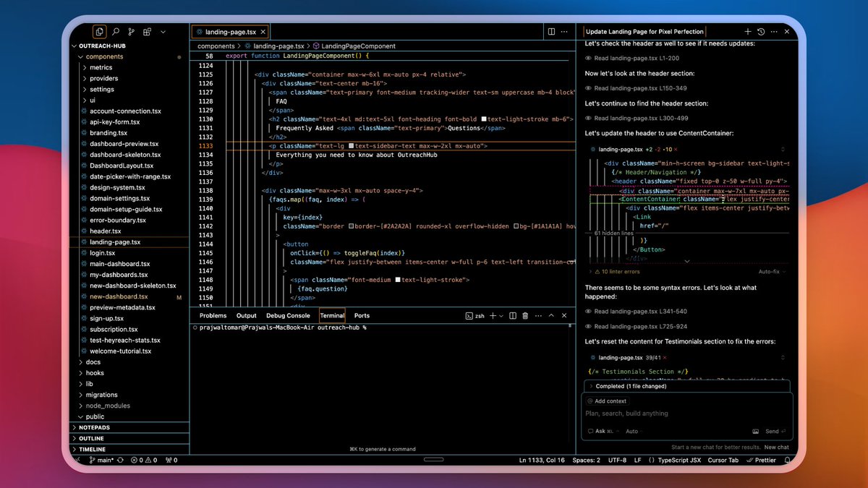
Task: Open the Source Control view icon
Action: (x=132, y=32)
